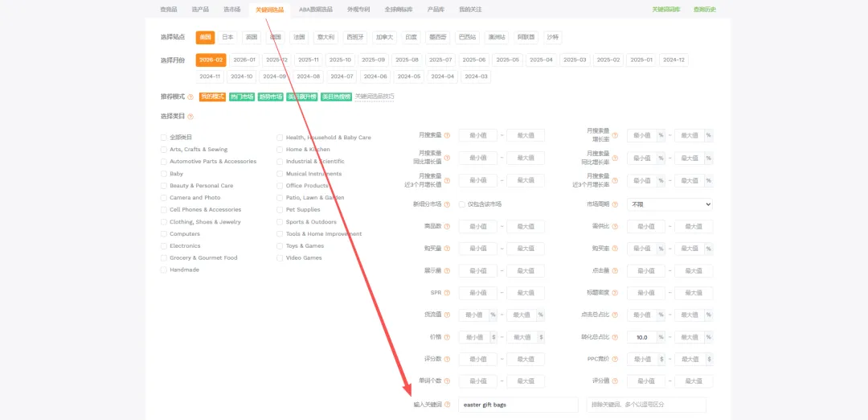
Task: Open the 市场周期 dropdown showing 不限
Action: pyautogui.click(x=669, y=204)
